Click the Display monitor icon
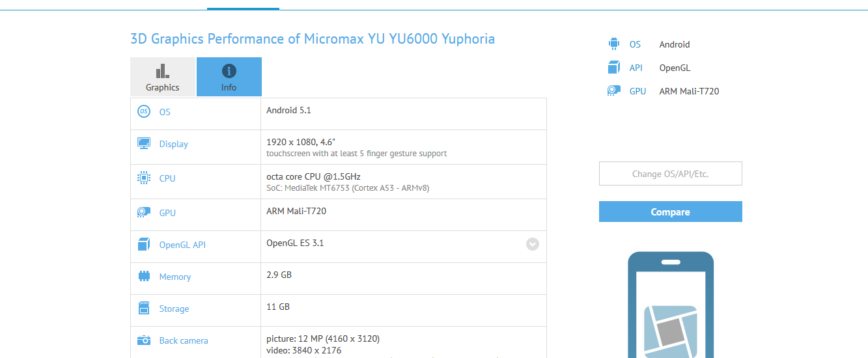The image size is (868, 358). point(144,144)
